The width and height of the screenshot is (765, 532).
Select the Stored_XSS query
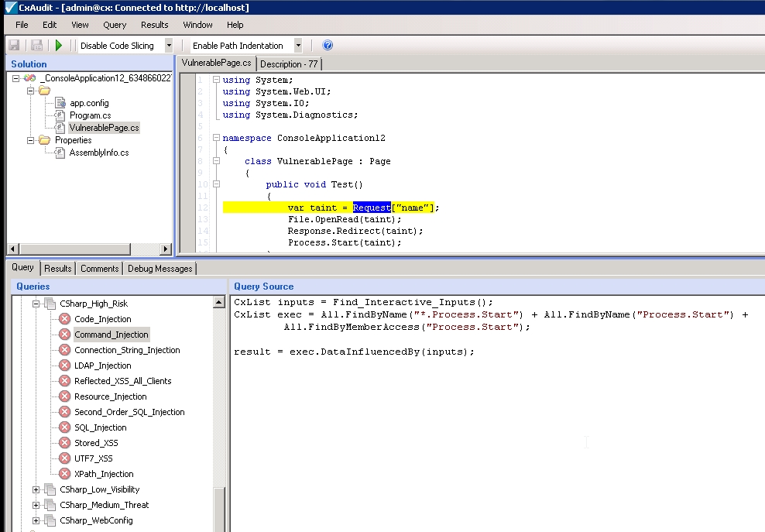95,442
